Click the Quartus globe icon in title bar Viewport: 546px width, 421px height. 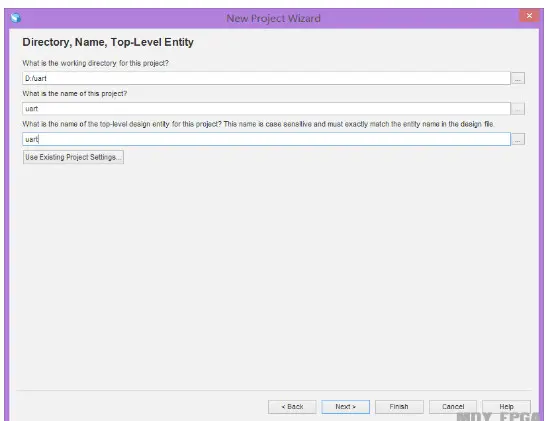point(16,18)
